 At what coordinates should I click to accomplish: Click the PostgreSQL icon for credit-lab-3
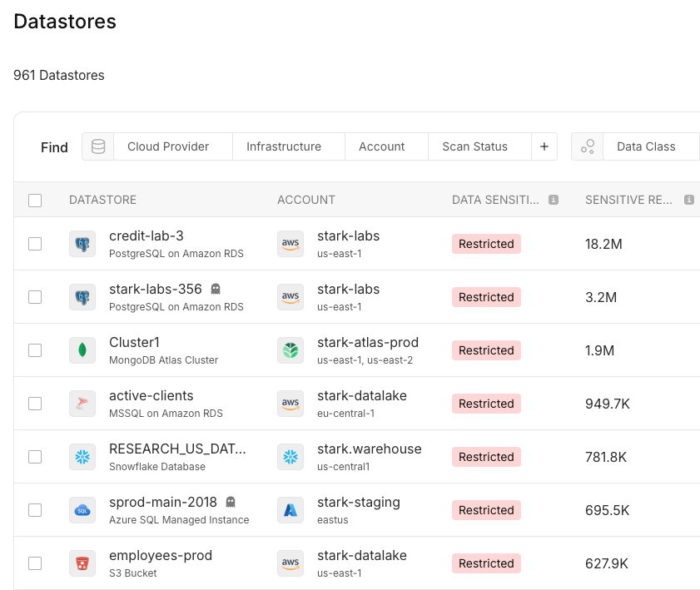click(x=82, y=244)
